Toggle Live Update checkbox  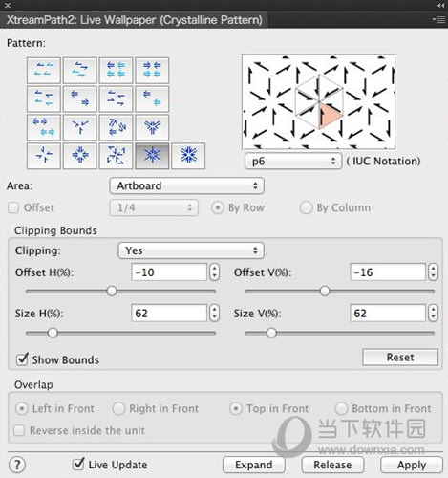(78, 465)
